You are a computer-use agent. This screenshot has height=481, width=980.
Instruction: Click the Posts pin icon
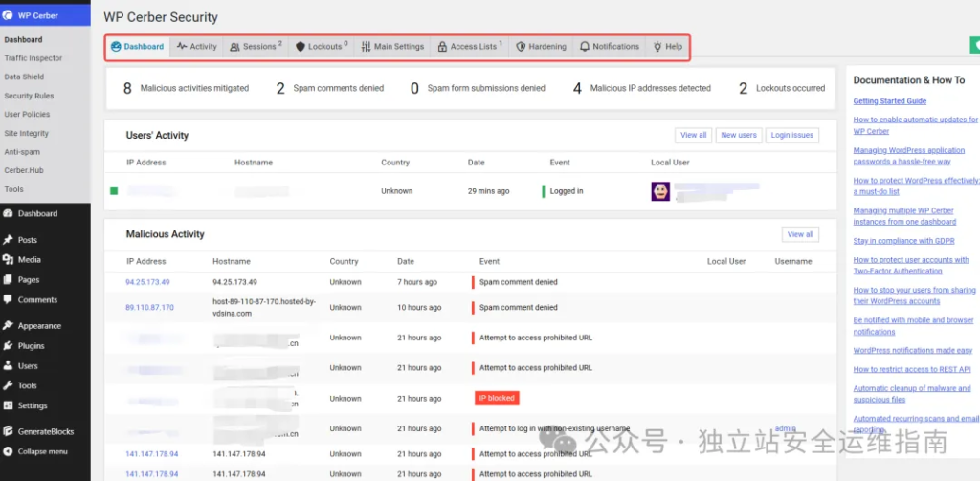(x=8, y=240)
